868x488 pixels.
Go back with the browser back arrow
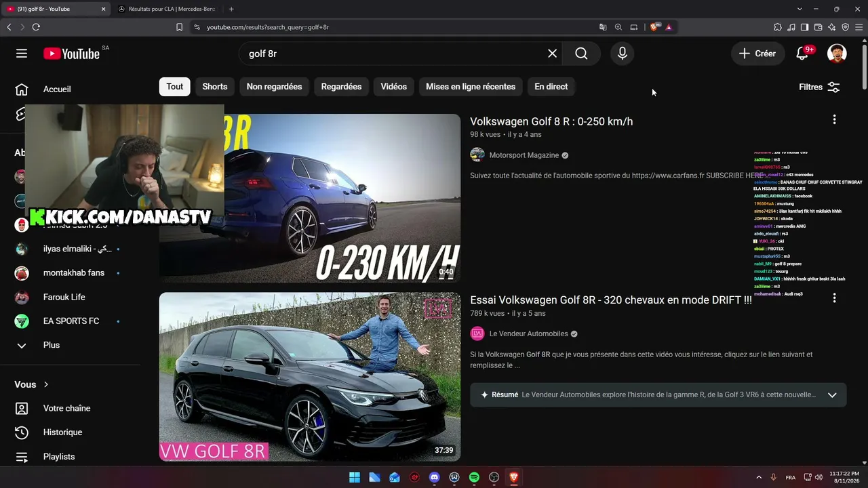[9, 27]
